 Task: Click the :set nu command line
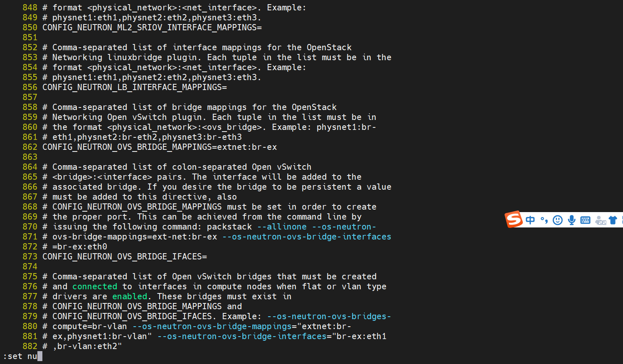coord(21,356)
